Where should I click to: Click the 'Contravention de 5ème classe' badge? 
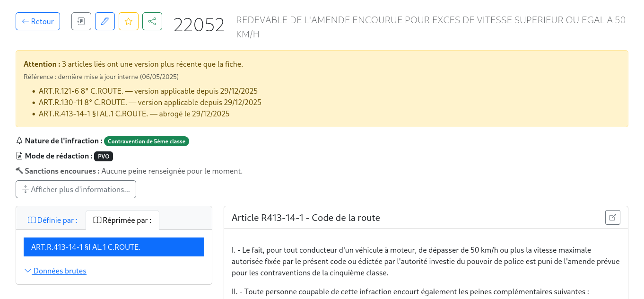[x=147, y=141]
